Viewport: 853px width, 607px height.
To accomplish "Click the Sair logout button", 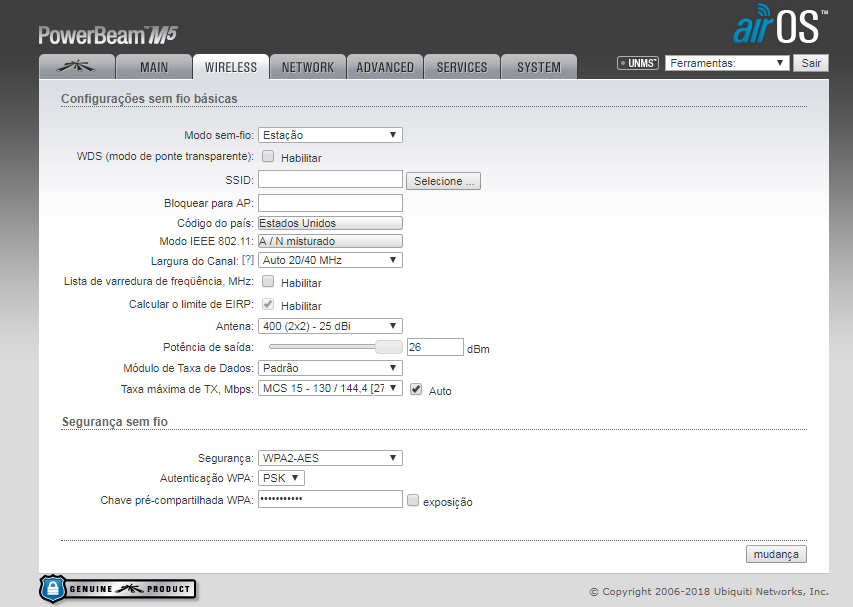I will [x=811, y=63].
